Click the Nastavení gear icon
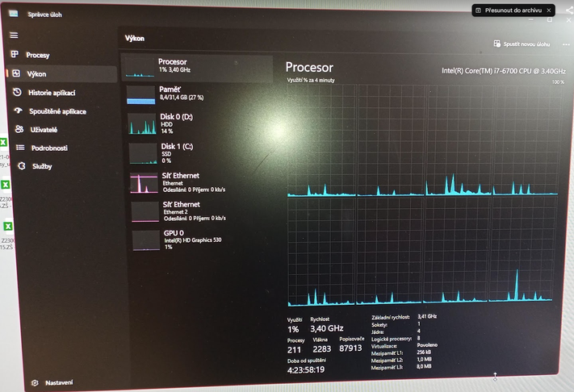Screen dimensions: 574x392 coord(35,383)
